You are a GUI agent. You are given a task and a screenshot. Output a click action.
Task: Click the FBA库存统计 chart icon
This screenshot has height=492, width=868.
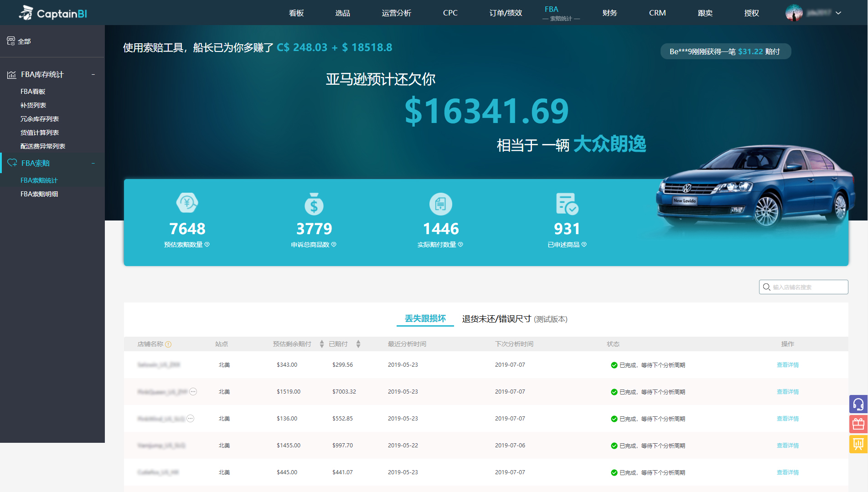click(x=11, y=74)
